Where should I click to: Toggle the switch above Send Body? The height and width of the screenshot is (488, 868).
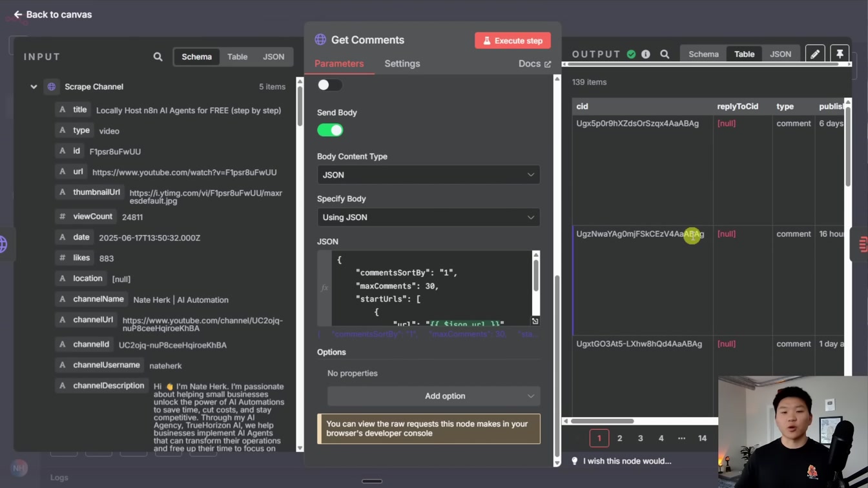(329, 85)
